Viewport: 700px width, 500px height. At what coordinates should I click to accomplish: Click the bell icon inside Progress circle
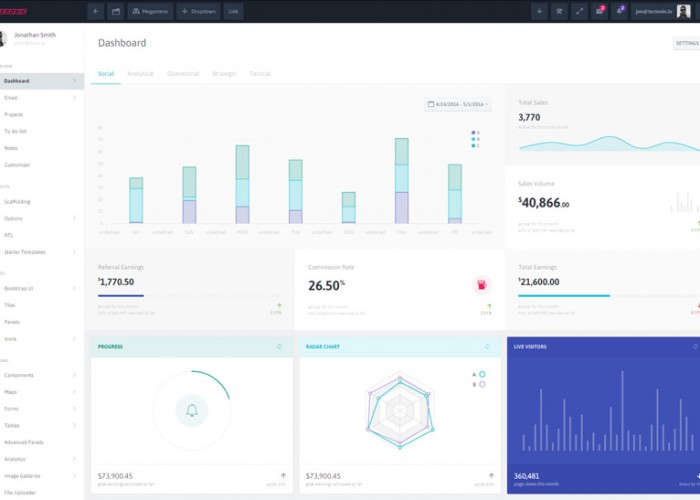(x=192, y=410)
